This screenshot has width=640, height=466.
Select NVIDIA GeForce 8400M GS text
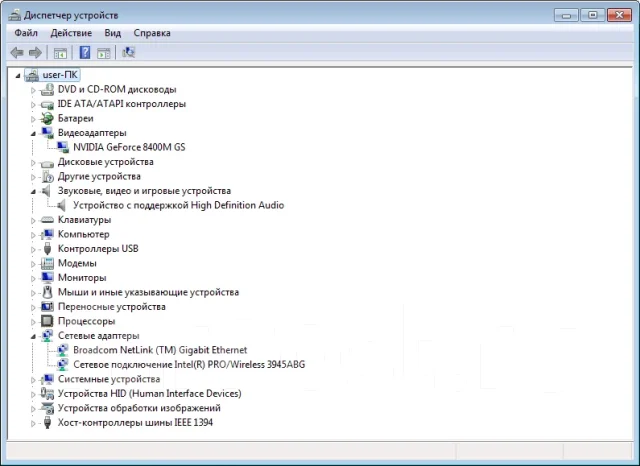[129, 147]
